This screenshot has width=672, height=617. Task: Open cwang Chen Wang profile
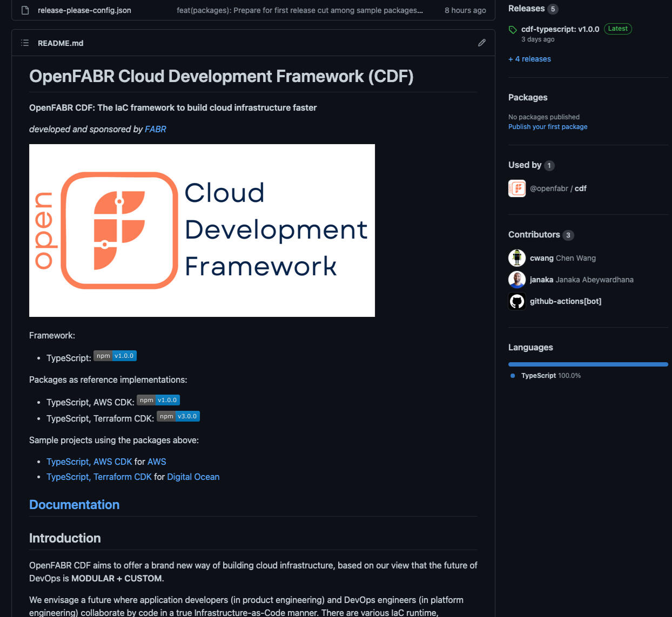[563, 258]
